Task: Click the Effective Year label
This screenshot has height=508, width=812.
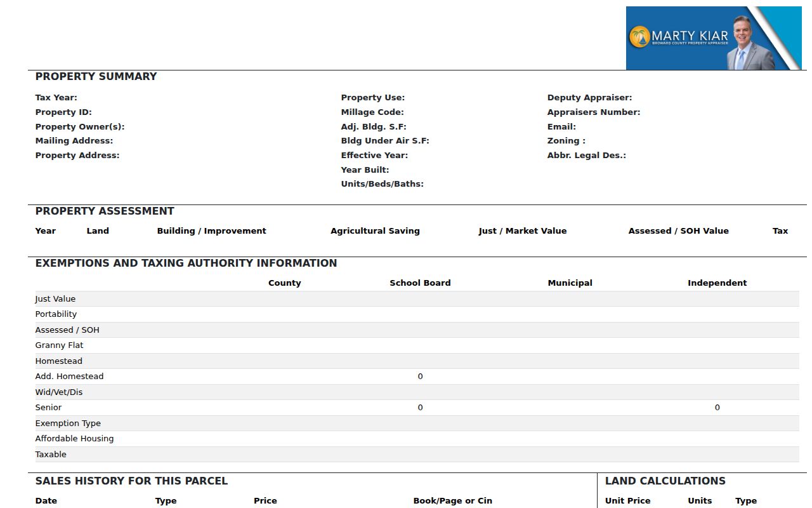Action: (x=374, y=156)
